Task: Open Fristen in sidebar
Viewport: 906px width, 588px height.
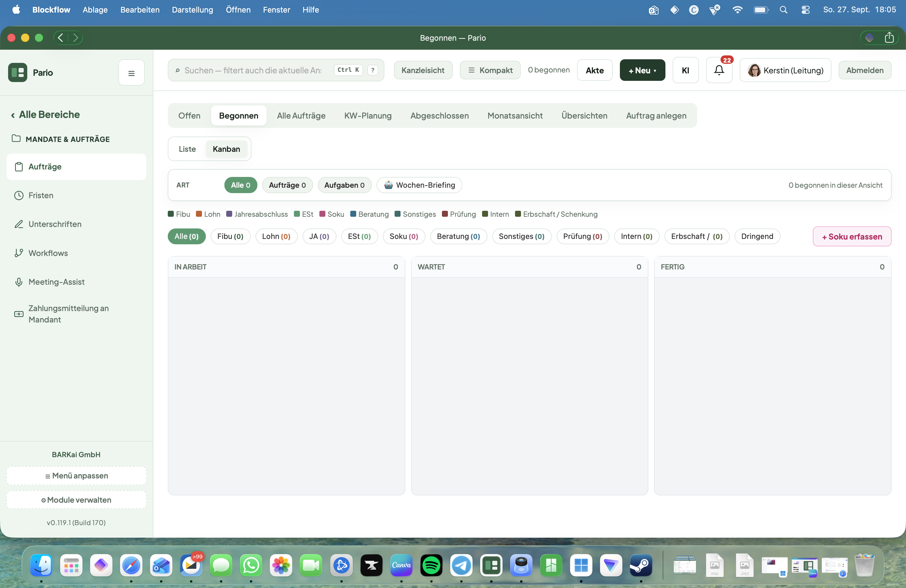Action: point(76,196)
